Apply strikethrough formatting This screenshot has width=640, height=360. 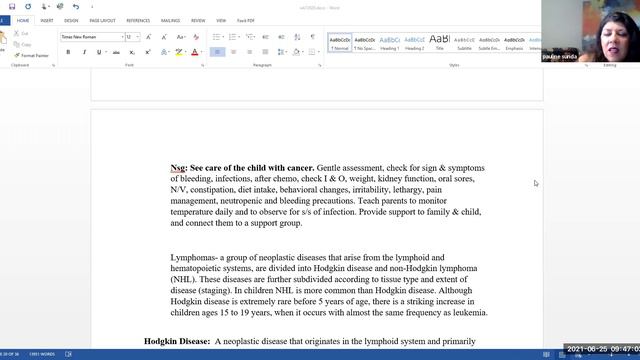pos(116,52)
